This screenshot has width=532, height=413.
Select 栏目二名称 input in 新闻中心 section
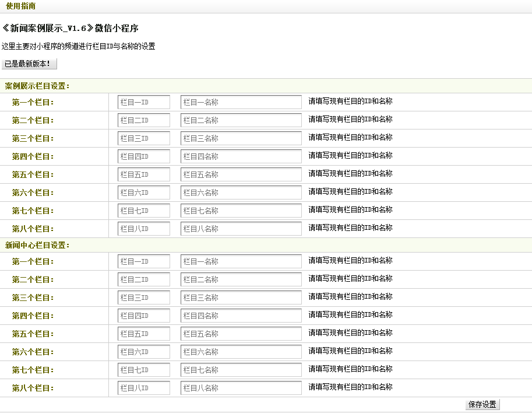click(241, 280)
